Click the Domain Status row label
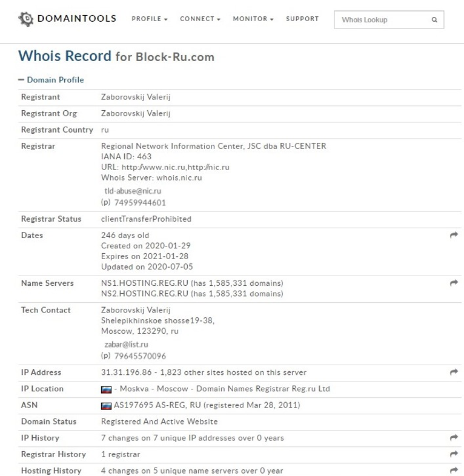The height and width of the screenshot is (476, 464). click(x=48, y=421)
